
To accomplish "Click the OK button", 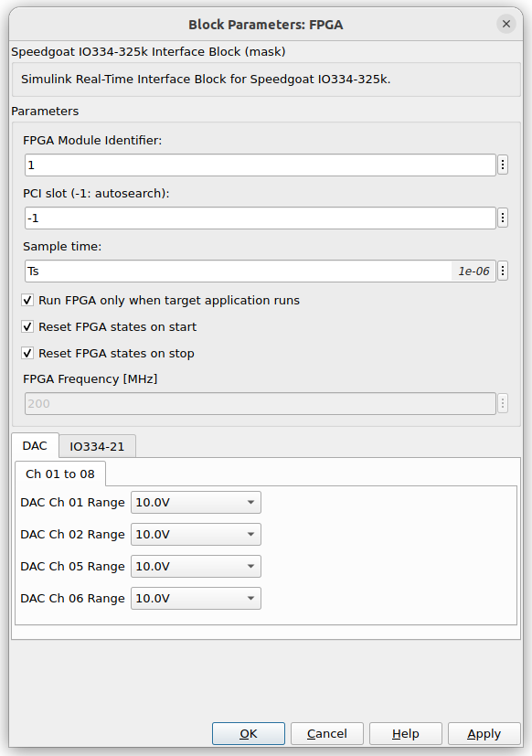I will 249,734.
